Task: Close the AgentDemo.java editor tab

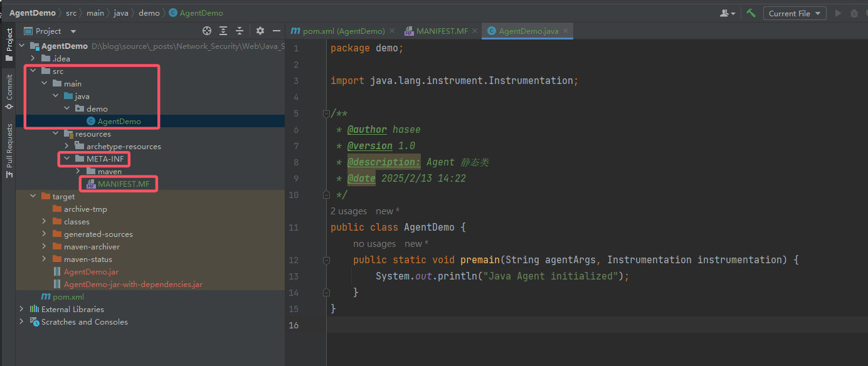Action: (566, 31)
